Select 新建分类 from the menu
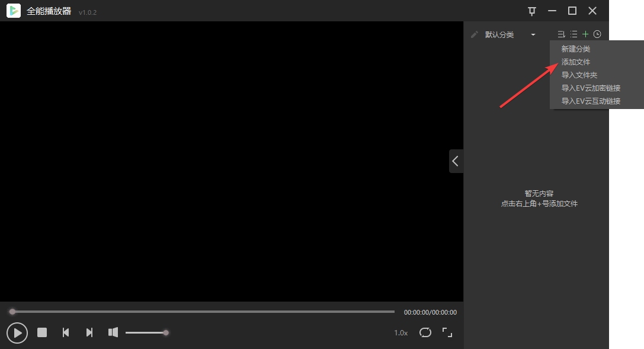The height and width of the screenshot is (349, 644). pyautogui.click(x=576, y=49)
